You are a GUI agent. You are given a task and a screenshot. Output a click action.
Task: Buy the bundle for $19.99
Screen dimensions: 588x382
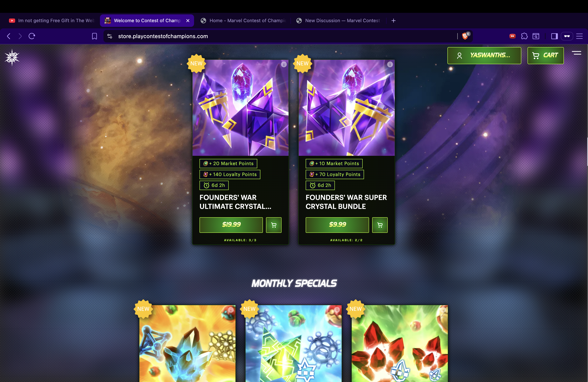coord(231,225)
